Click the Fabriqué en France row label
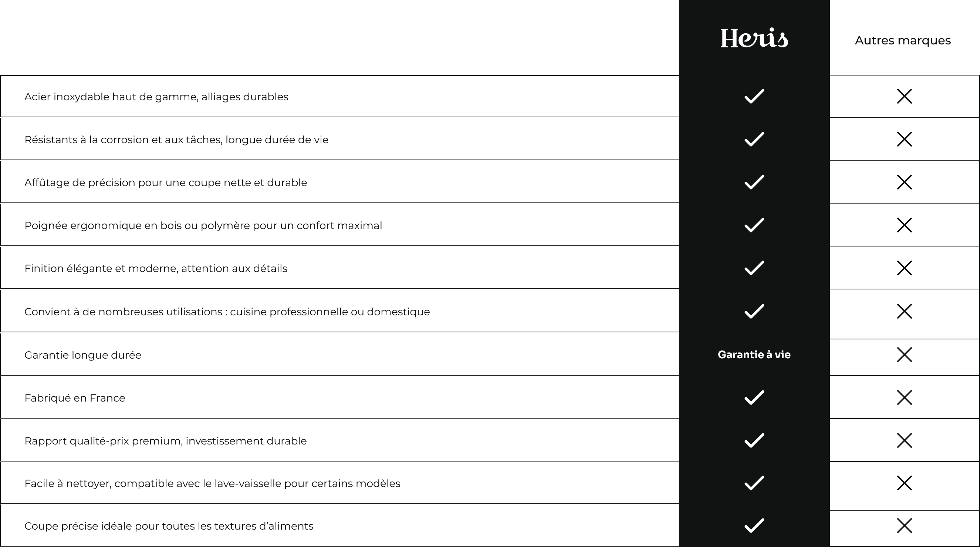980x547 pixels. (x=75, y=398)
